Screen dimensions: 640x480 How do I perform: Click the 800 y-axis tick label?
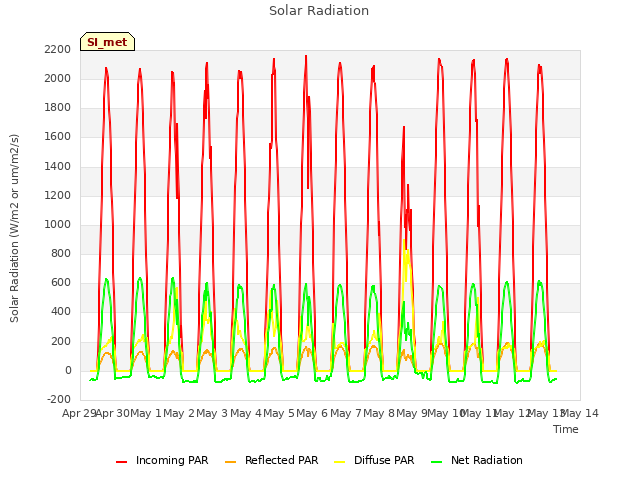point(61,253)
